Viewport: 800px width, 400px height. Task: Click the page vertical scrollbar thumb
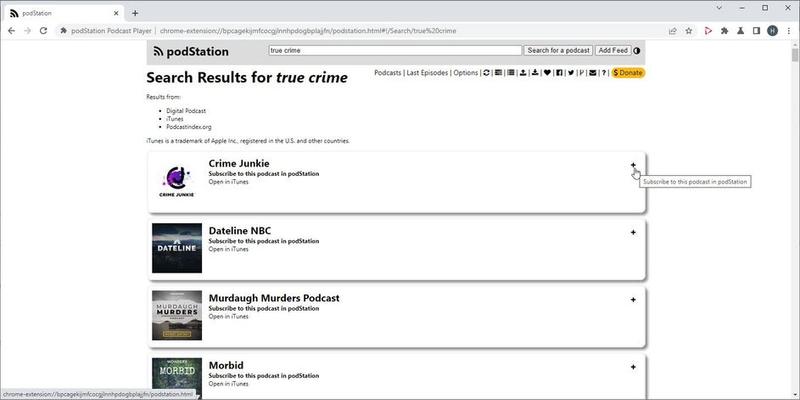pos(795,55)
